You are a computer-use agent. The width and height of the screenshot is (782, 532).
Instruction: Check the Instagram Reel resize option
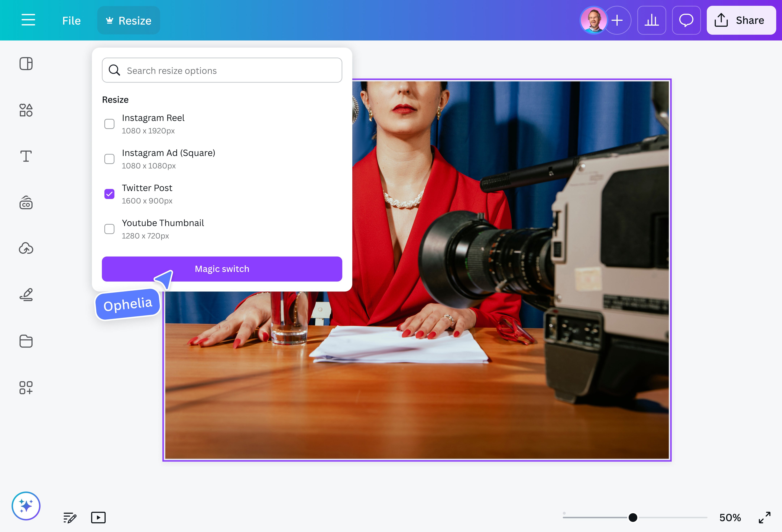[109, 124]
